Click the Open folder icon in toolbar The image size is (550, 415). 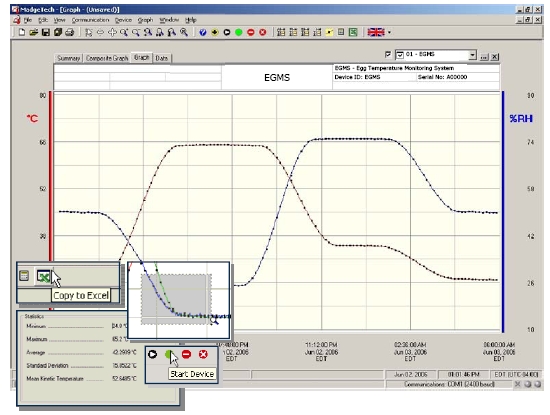click(34, 32)
